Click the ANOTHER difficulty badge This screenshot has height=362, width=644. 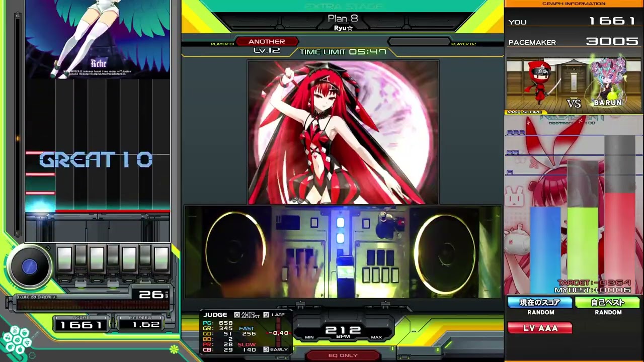[267, 42]
